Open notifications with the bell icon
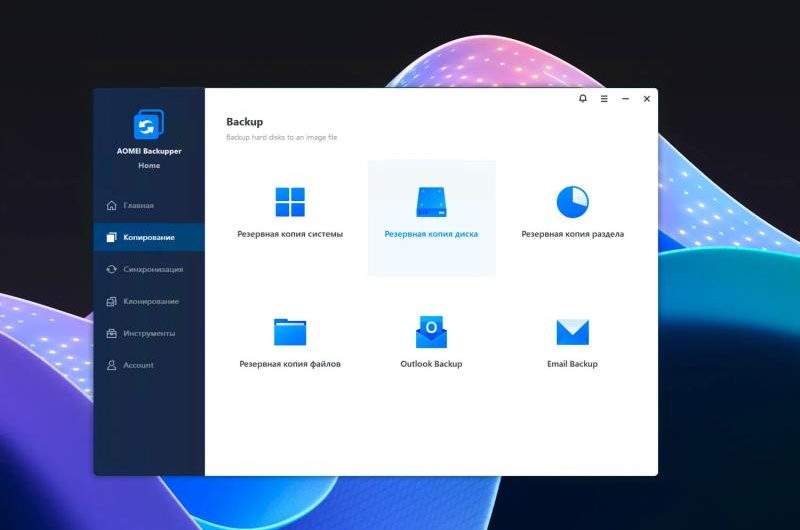Viewport: 800px width, 530px height. (583, 99)
